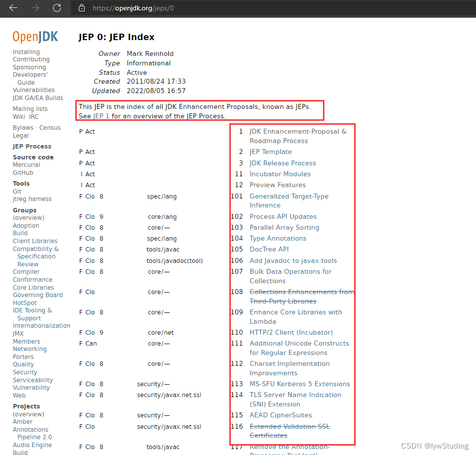This screenshot has width=476, height=455.
Task: Open the Porters group link
Action: pos(23,357)
